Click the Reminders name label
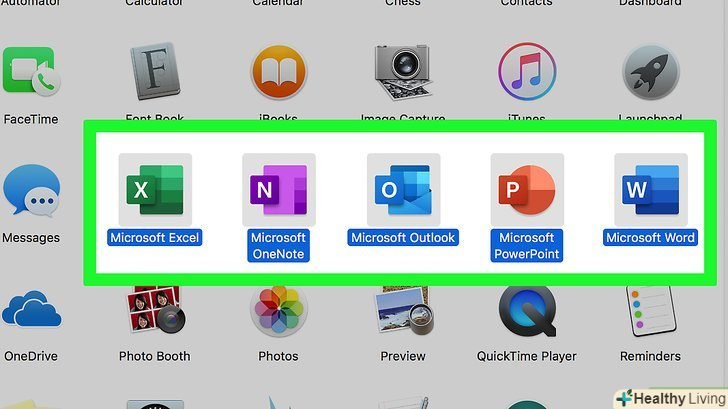 click(x=650, y=356)
